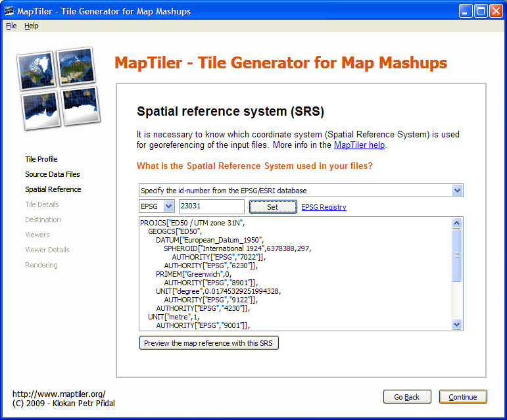The height and width of the screenshot is (420, 507).
Task: Select the Destination step
Action: pyautogui.click(x=43, y=220)
